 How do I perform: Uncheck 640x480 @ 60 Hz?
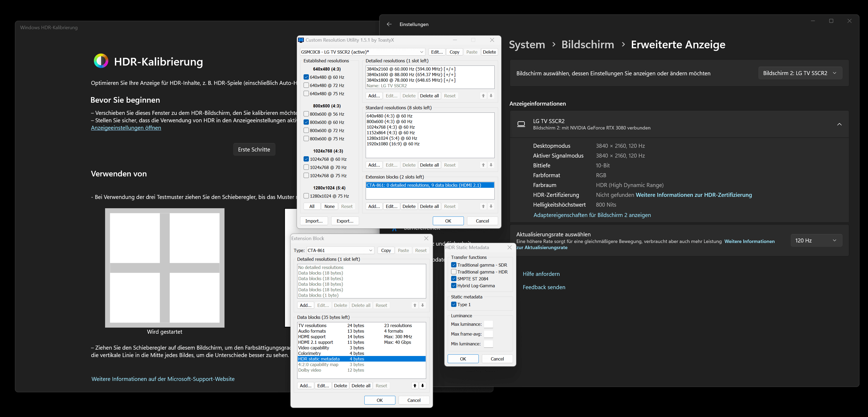point(306,77)
